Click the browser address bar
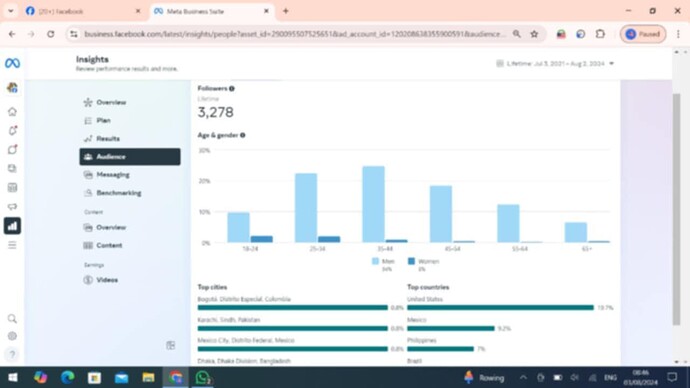This screenshot has height=388, width=690. click(x=295, y=34)
